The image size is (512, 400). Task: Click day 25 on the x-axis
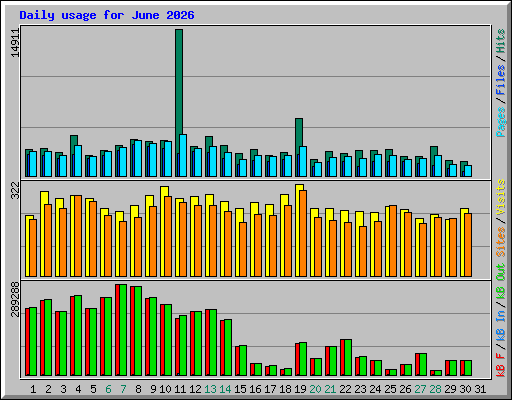(x=390, y=389)
